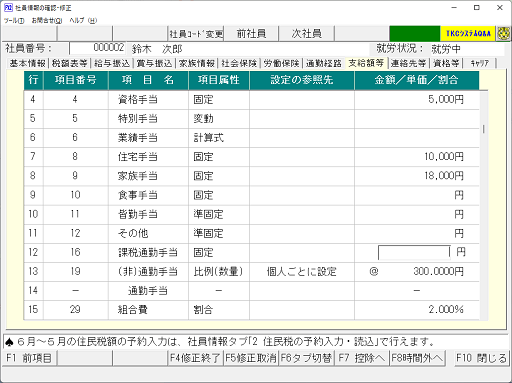Switch to the 社会保険 tab

click(239, 63)
